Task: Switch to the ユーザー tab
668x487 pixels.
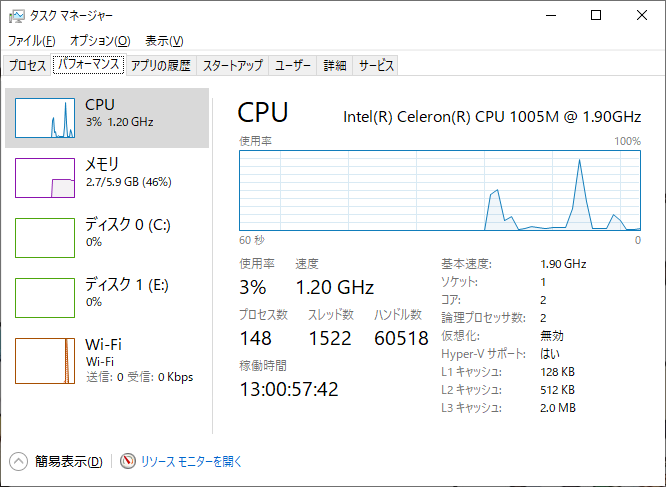Action: pos(293,66)
